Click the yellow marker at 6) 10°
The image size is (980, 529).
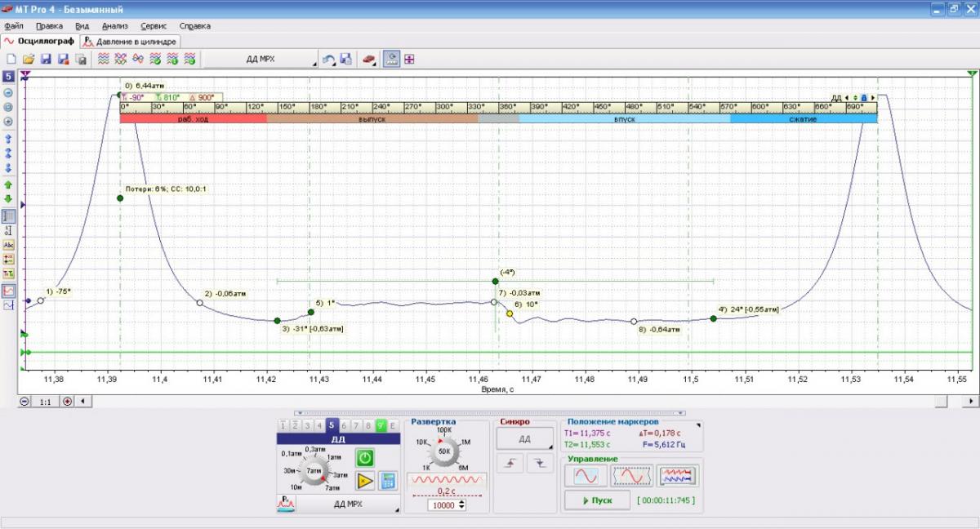[510, 313]
